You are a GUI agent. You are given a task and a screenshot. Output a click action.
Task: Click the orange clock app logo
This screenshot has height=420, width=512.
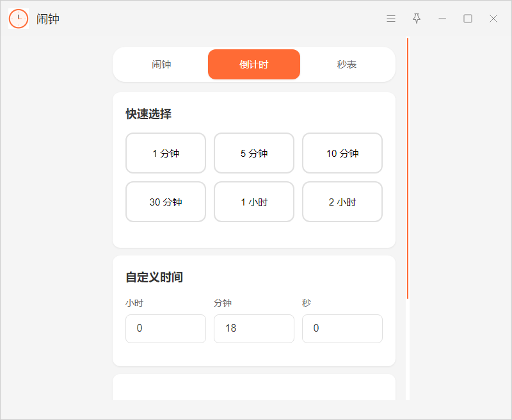[19, 19]
